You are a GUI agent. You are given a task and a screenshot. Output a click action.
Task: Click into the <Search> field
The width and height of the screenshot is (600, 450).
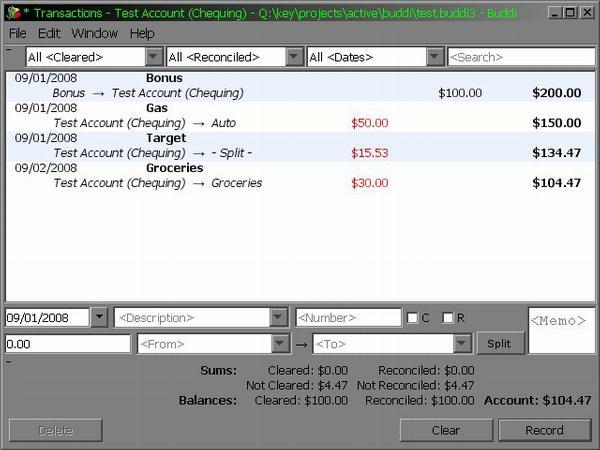pyautogui.click(x=520, y=57)
